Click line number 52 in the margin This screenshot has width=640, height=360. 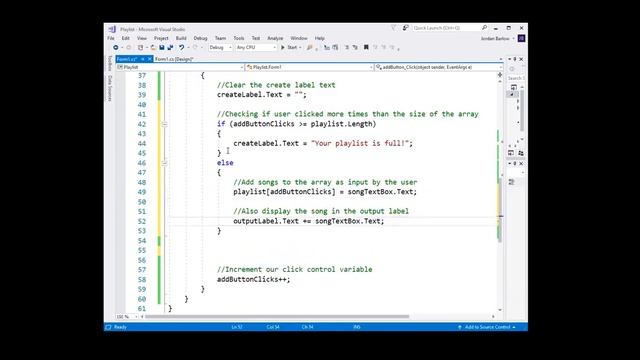coord(142,221)
